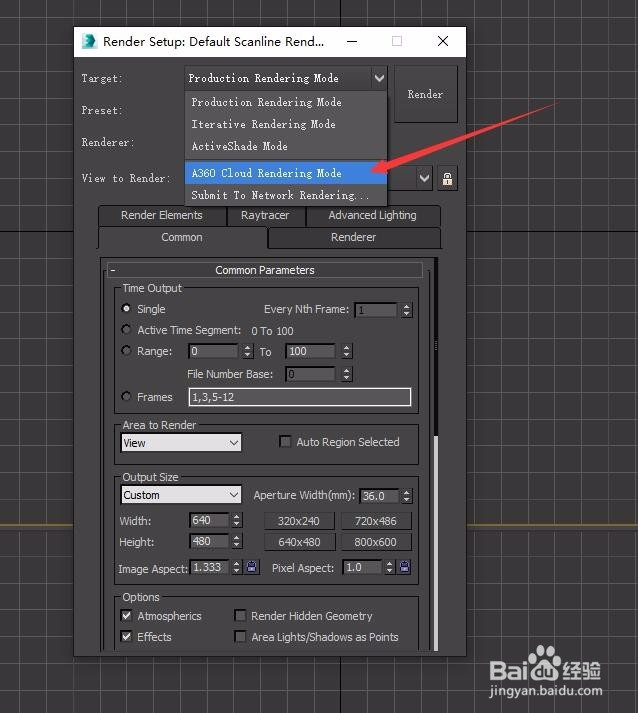Apply the 640x480 size preset
Image resolution: width=638 pixels, height=713 pixels.
[299, 542]
